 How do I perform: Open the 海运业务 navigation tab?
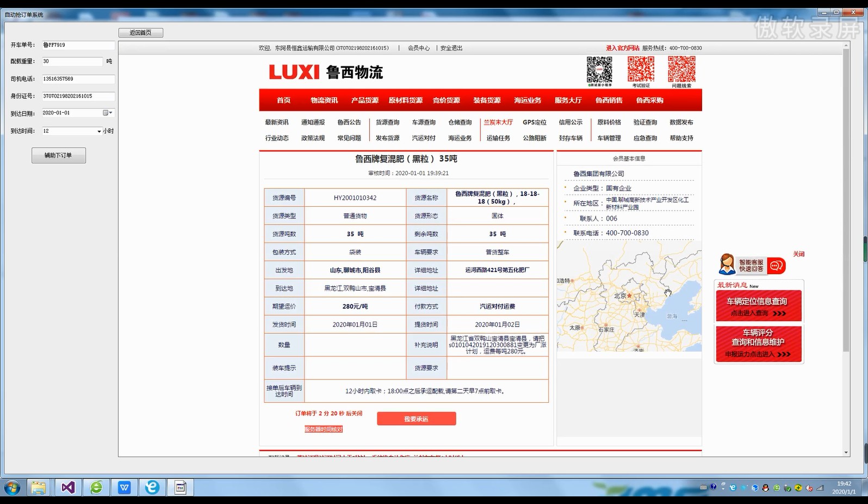(x=528, y=100)
